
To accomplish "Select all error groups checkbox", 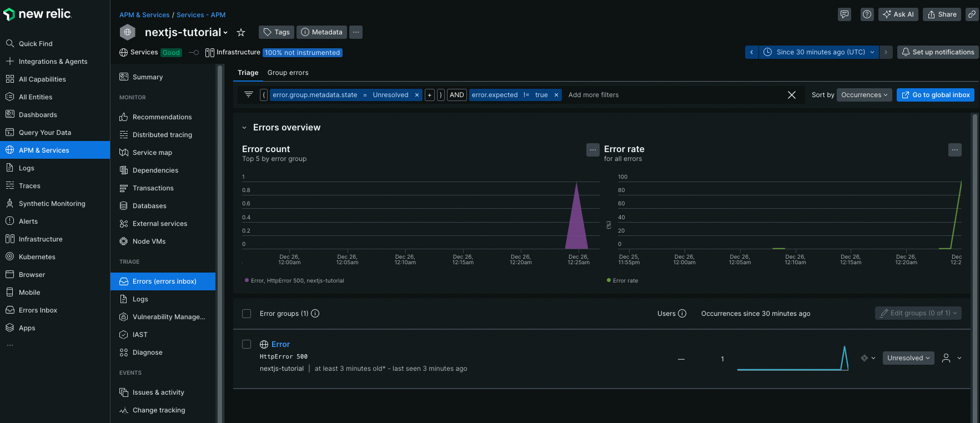I will point(247,314).
